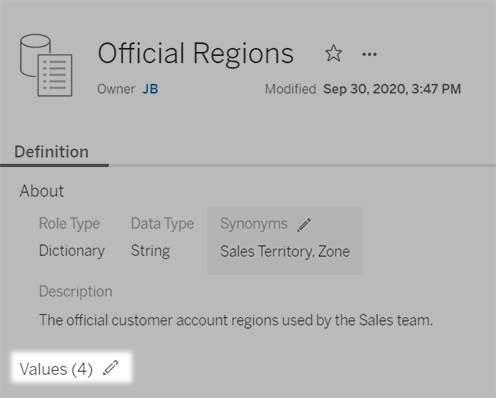This screenshot has width=496, height=398.
Task: Click the String data type value
Action: point(150,251)
